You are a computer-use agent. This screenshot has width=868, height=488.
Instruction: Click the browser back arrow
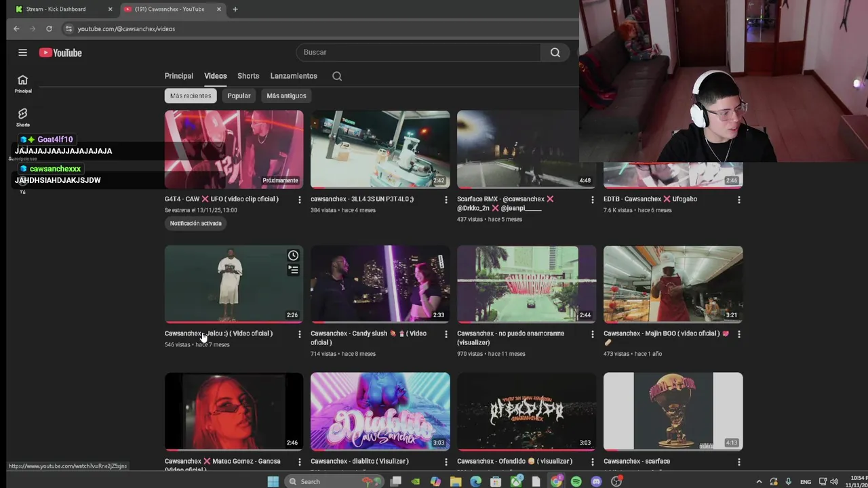coord(16,28)
